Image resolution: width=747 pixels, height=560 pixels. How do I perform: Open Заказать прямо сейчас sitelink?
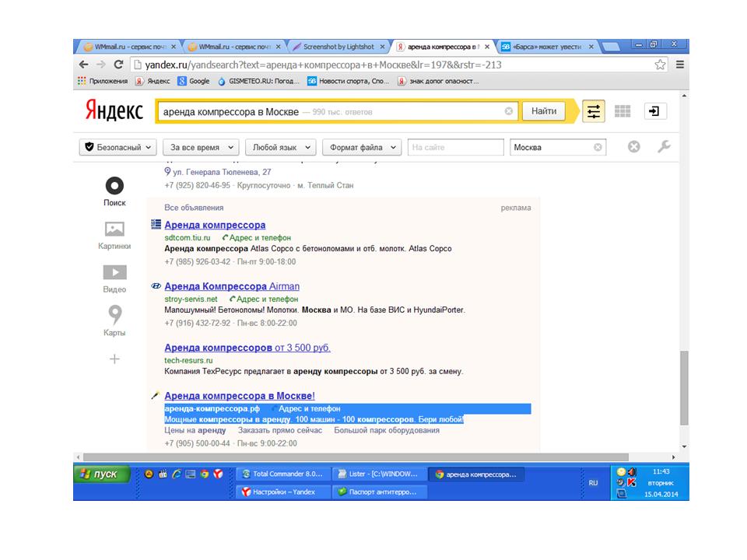click(x=280, y=430)
